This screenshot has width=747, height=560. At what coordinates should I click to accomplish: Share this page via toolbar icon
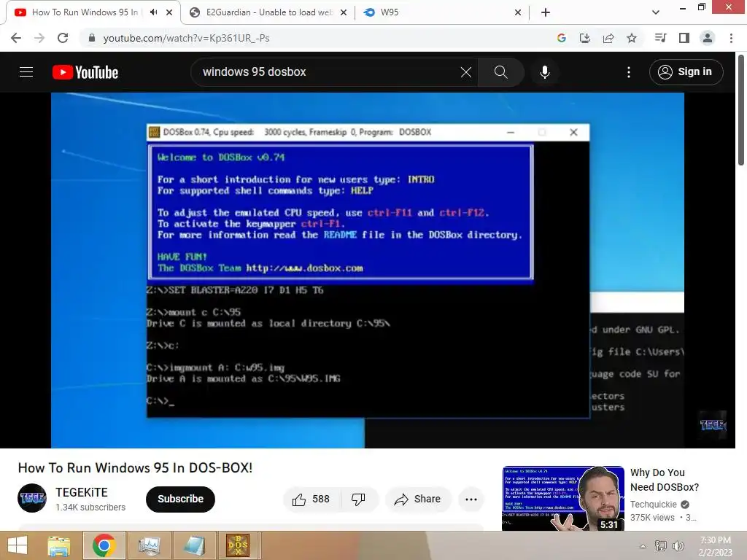(x=608, y=38)
